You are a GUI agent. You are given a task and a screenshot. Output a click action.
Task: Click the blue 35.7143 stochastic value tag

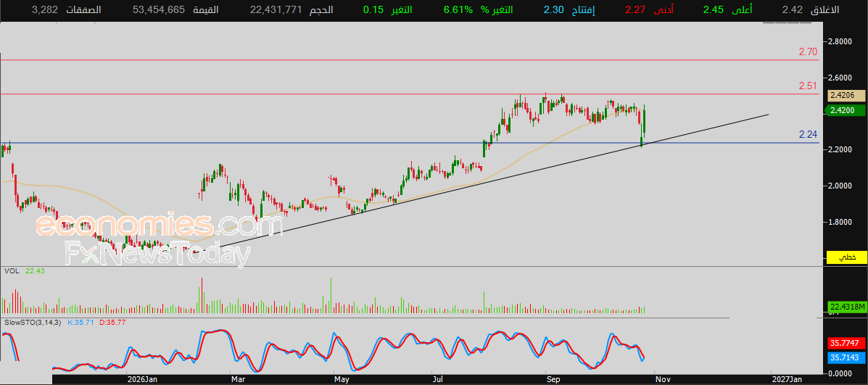846,358
